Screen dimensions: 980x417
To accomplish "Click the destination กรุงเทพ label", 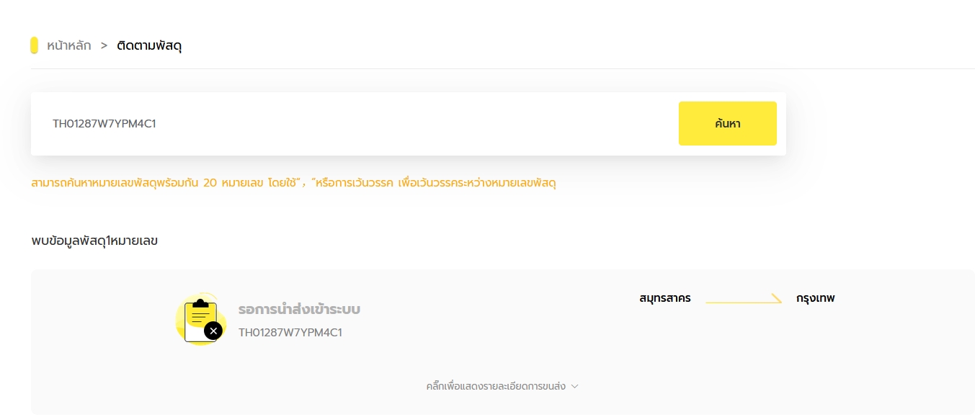I will (x=815, y=298).
